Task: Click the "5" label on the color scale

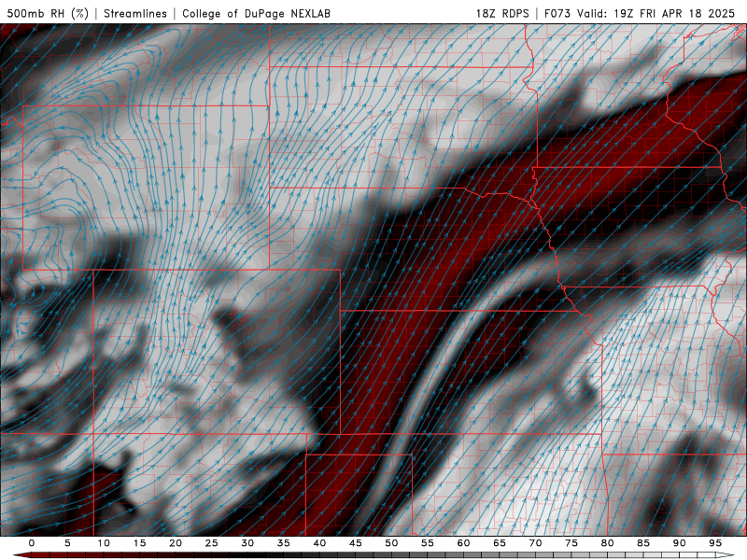Action: 67,543
